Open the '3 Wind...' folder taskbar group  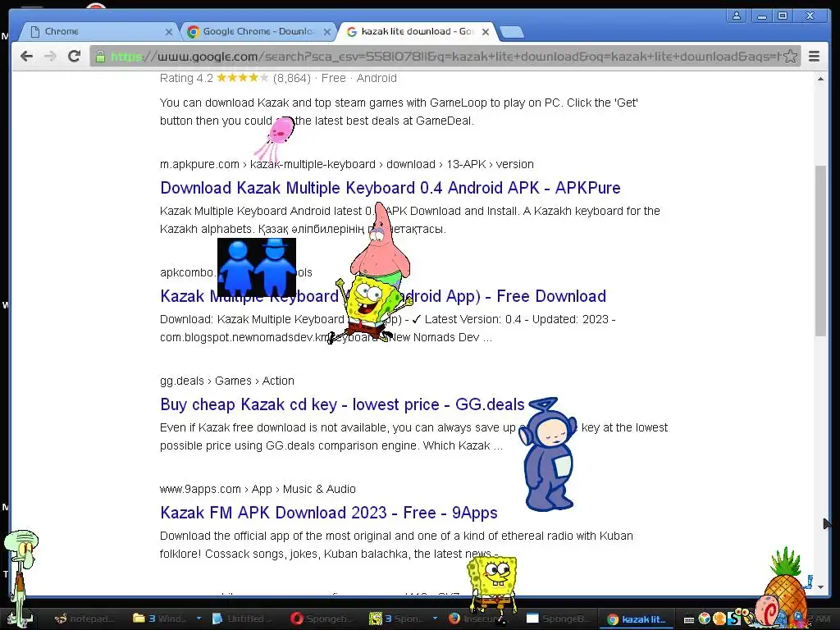(x=159, y=619)
